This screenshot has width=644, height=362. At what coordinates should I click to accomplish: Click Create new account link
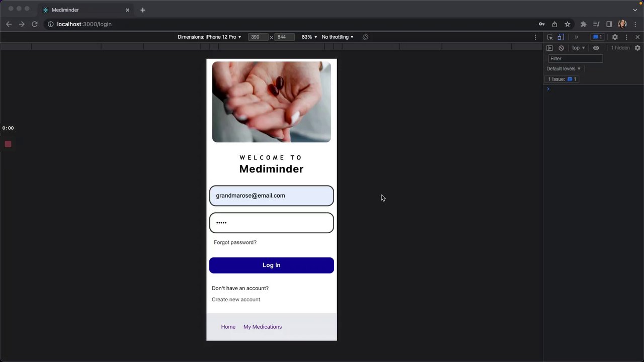(236, 300)
